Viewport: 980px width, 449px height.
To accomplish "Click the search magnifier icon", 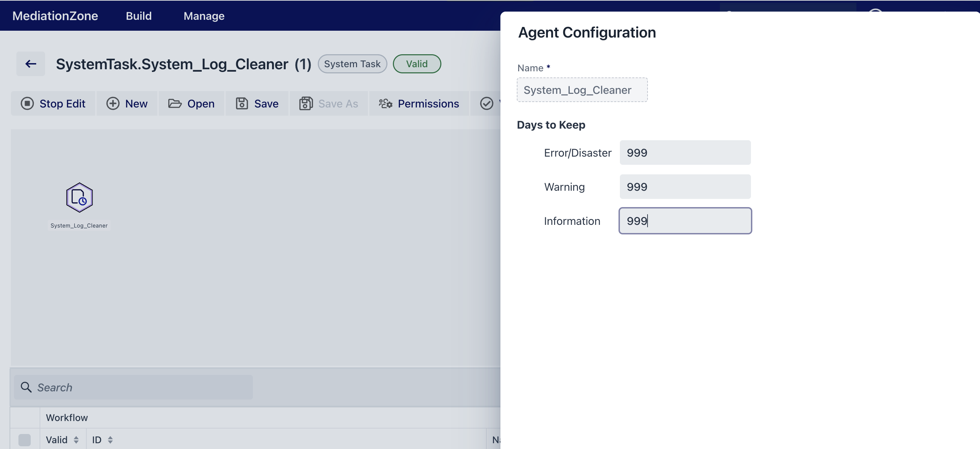I will pyautogui.click(x=26, y=387).
